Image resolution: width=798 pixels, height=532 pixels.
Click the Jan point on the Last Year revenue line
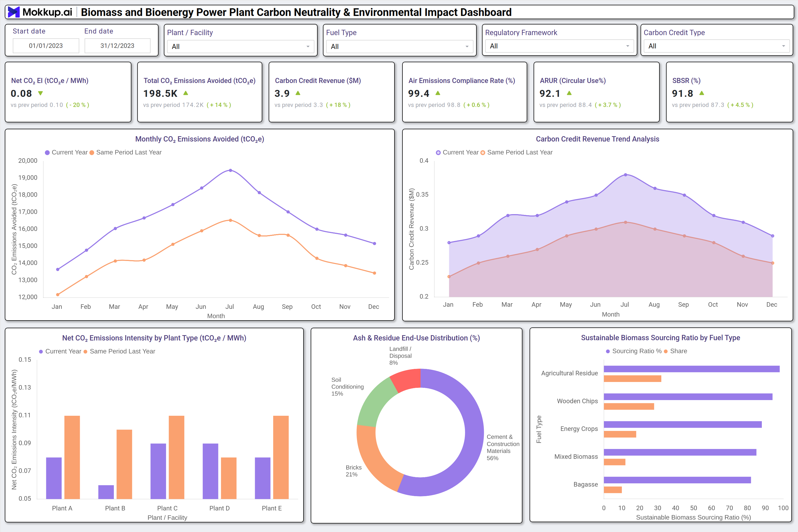449,277
